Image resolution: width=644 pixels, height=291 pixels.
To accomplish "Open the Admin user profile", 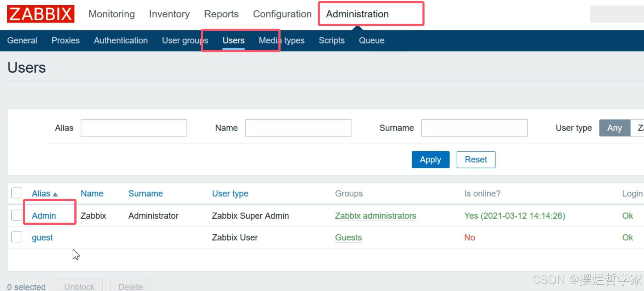I will pyautogui.click(x=44, y=216).
